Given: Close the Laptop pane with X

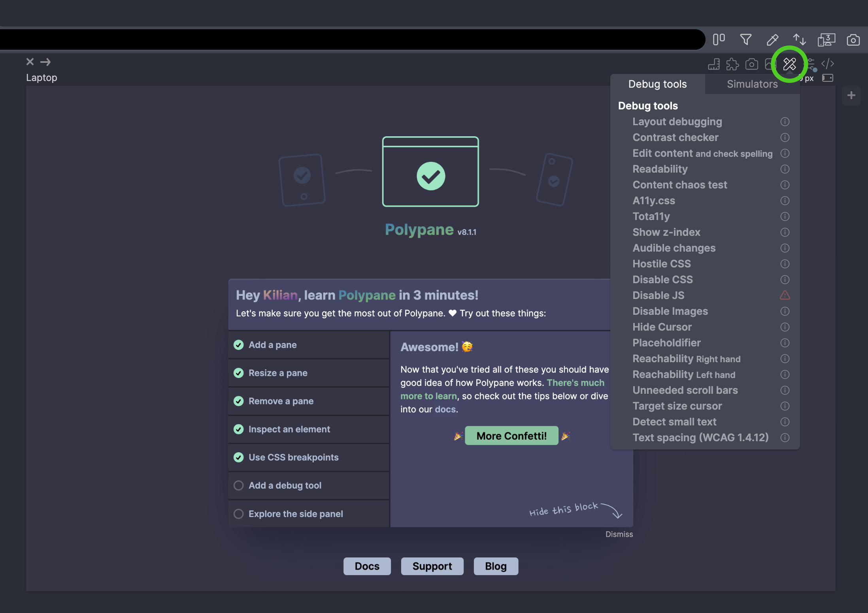Looking at the screenshot, I should point(30,62).
